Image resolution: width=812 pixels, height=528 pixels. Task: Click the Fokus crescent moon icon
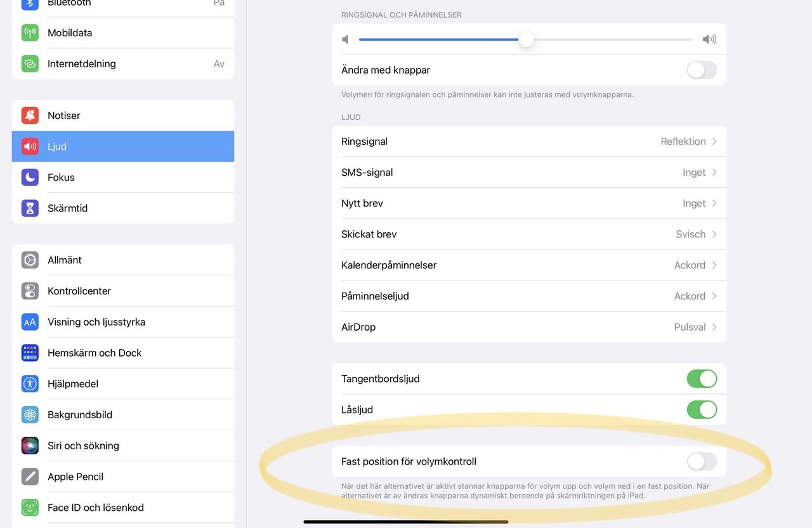[x=29, y=177]
